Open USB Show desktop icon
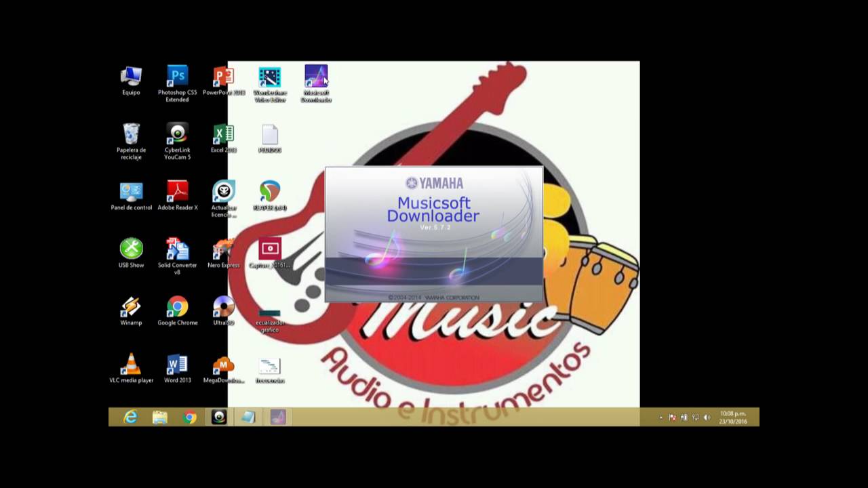Image resolution: width=868 pixels, height=488 pixels. [x=131, y=253]
